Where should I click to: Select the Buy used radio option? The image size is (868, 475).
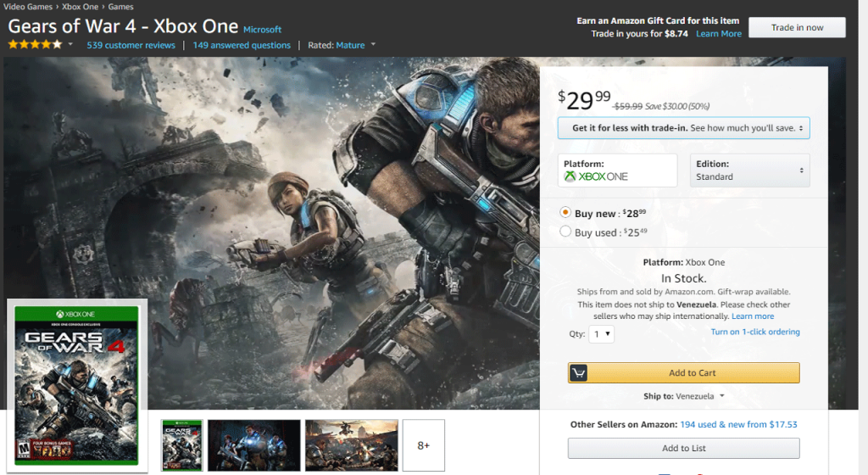[x=565, y=232]
